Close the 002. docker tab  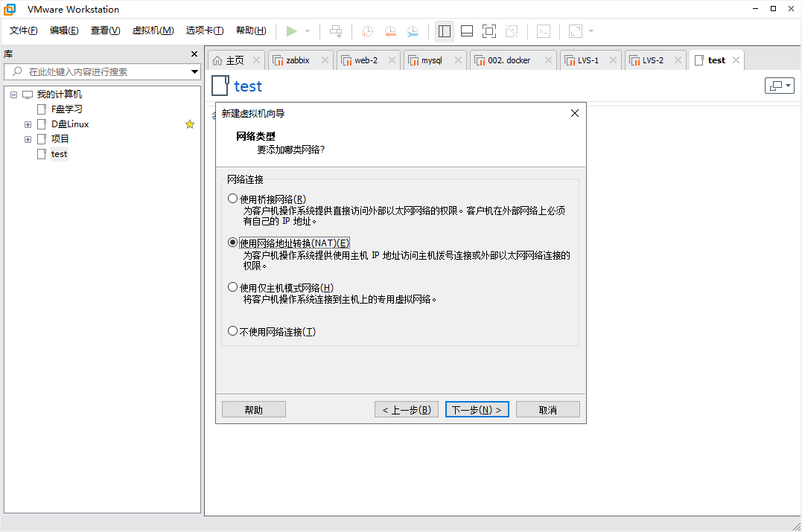548,60
